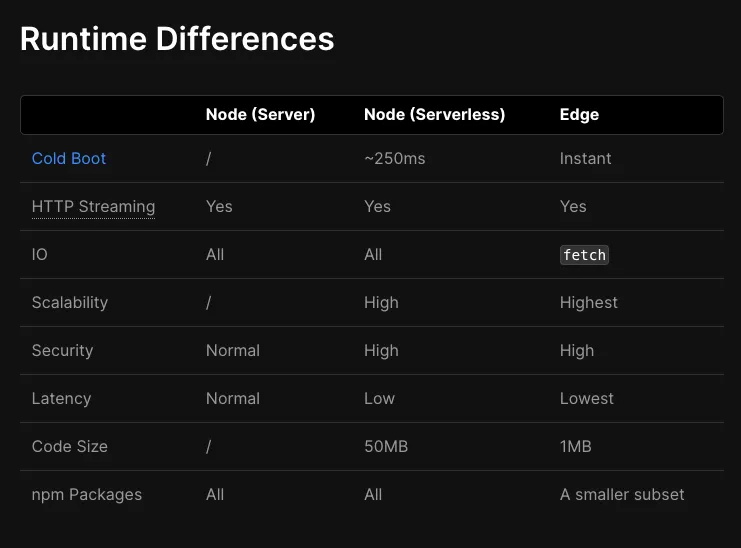The width and height of the screenshot is (741, 548).
Task: Click the Node (Server) column header
Action: pyautogui.click(x=260, y=114)
